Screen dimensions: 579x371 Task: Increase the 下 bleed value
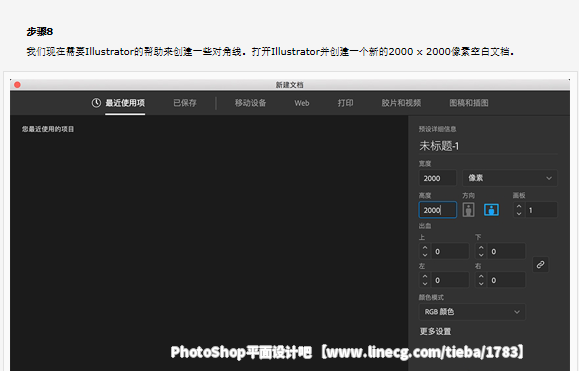tap(481, 248)
